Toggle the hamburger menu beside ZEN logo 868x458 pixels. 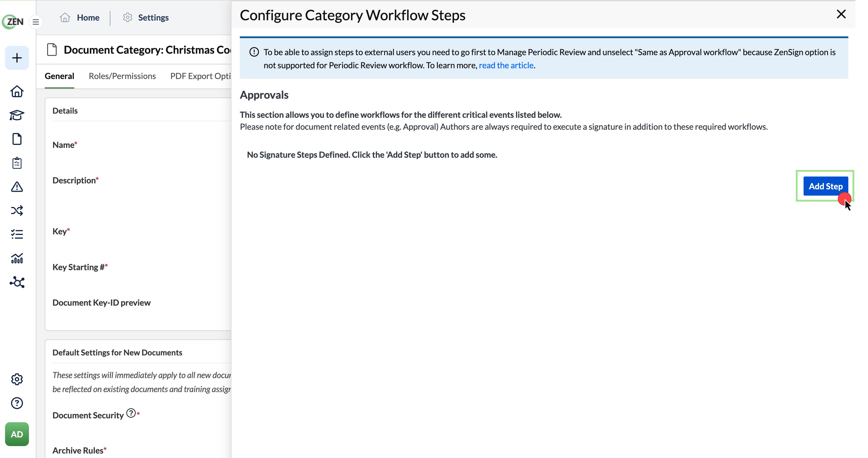coord(36,22)
